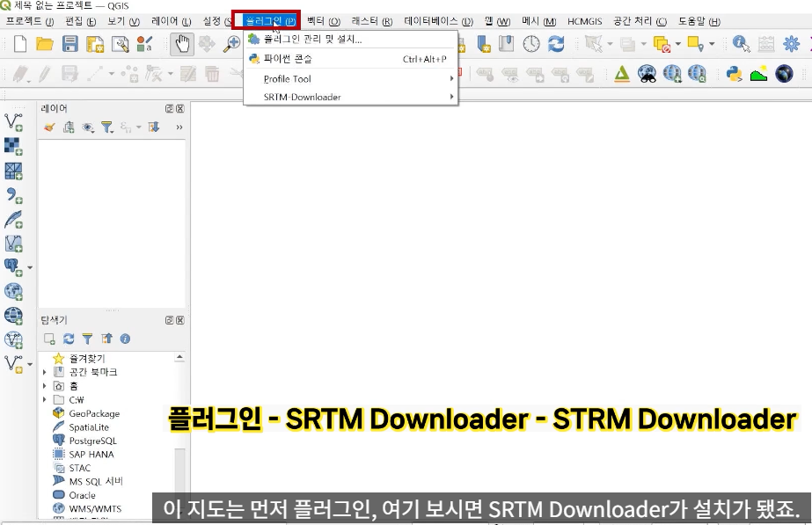The image size is (812, 525).
Task: Save project with floppy disk icon
Action: coord(69,44)
